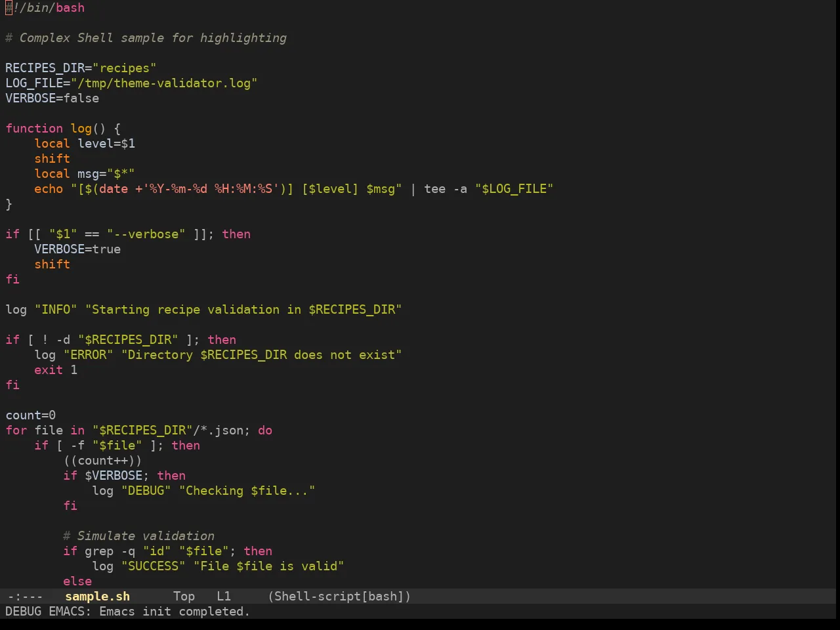
Task: Click the "Starting recipe validation in $RECIPES_DIR" string
Action: click(x=243, y=310)
